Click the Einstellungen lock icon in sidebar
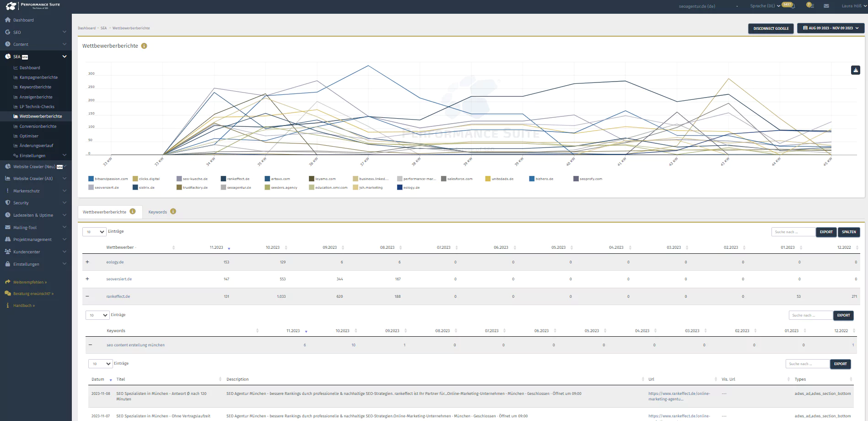 point(8,264)
